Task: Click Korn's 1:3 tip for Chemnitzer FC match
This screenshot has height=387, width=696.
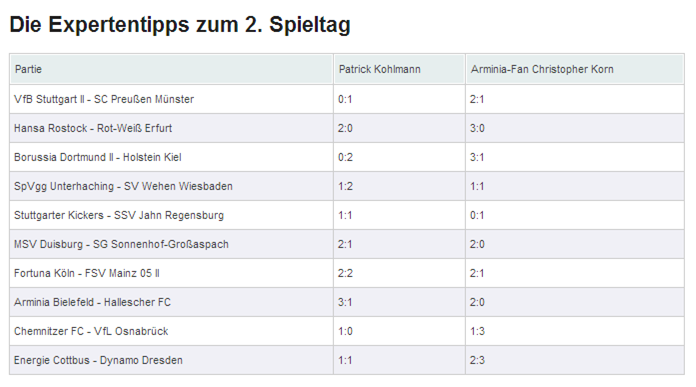Action: tap(477, 331)
